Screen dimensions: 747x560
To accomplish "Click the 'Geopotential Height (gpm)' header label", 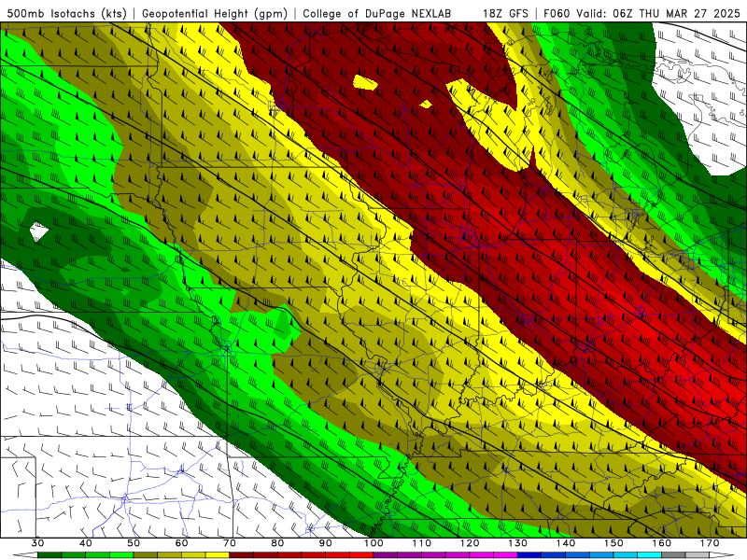I will pos(215,14).
